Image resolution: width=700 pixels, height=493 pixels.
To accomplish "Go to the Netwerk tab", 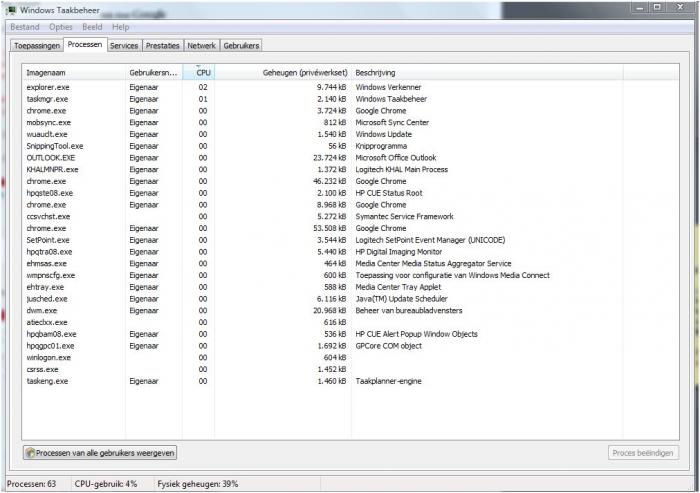I will click(x=201, y=46).
